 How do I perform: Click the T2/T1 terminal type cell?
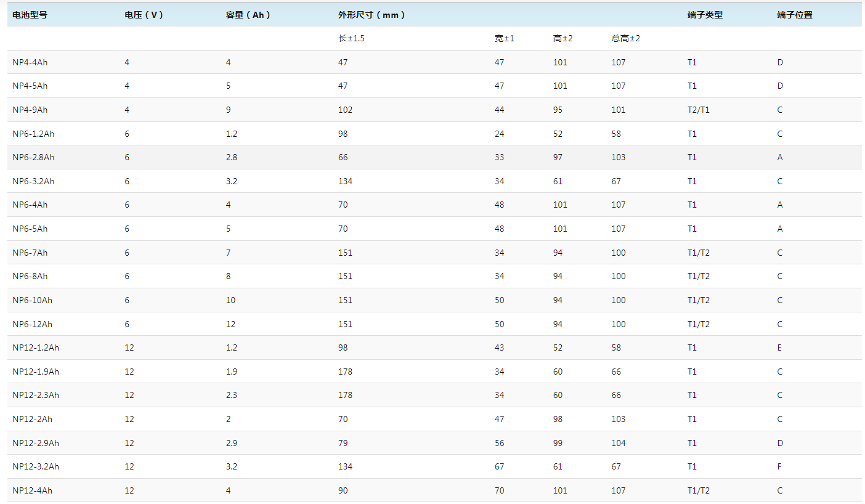699,110
